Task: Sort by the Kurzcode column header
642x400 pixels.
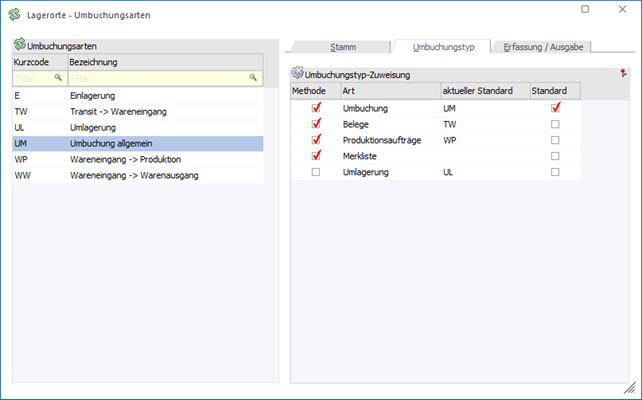Action: [x=38, y=62]
